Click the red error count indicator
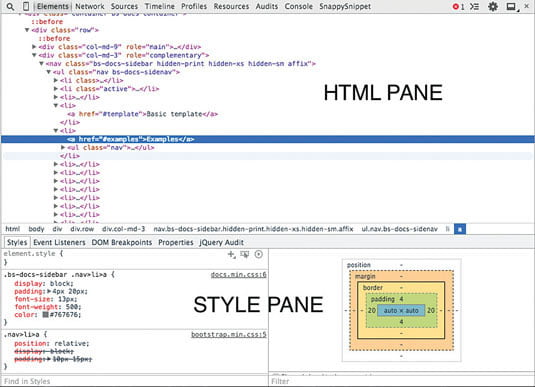The image size is (535, 387). 458,6
